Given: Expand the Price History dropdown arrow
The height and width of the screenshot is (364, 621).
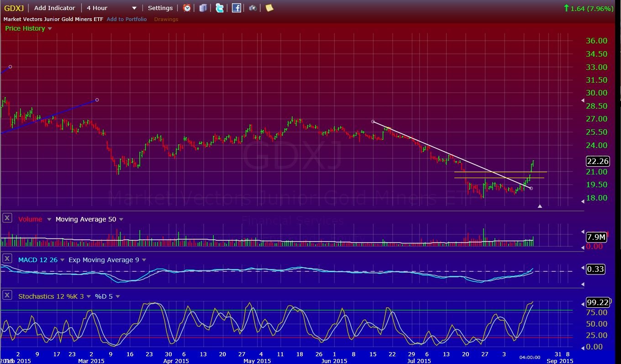Looking at the screenshot, I should pyautogui.click(x=50, y=29).
